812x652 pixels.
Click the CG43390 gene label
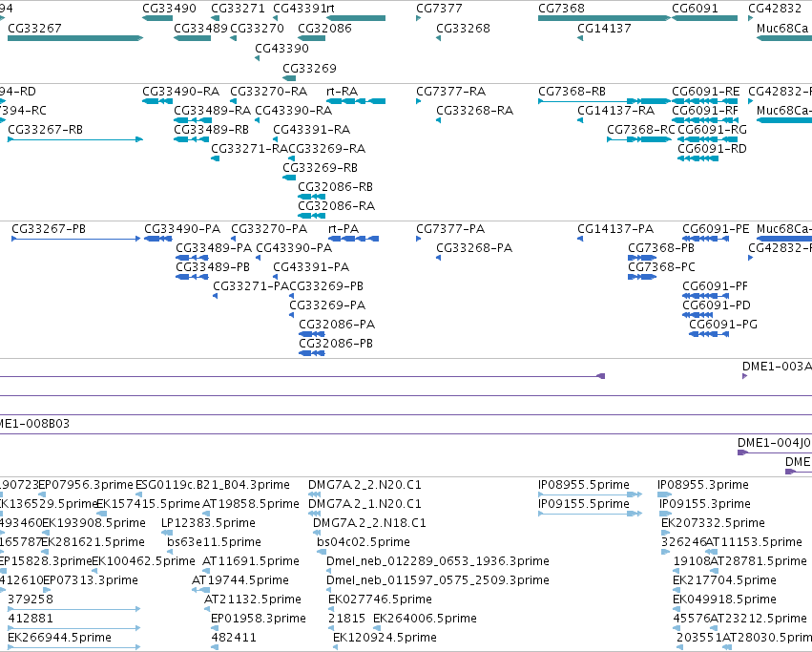coord(281,48)
